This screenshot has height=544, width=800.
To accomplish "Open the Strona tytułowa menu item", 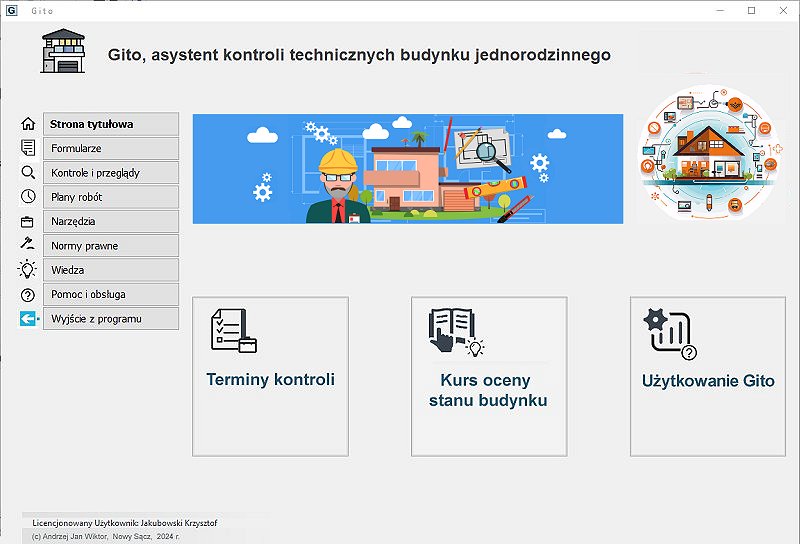I will click(111, 124).
